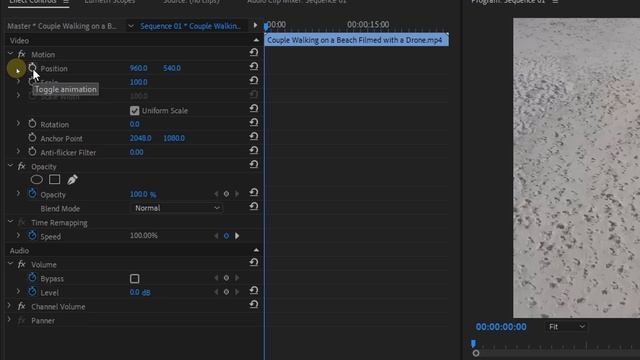The height and width of the screenshot is (360, 640).
Task: Create a 4-point polygon mask
Action: pyautogui.click(x=54, y=180)
